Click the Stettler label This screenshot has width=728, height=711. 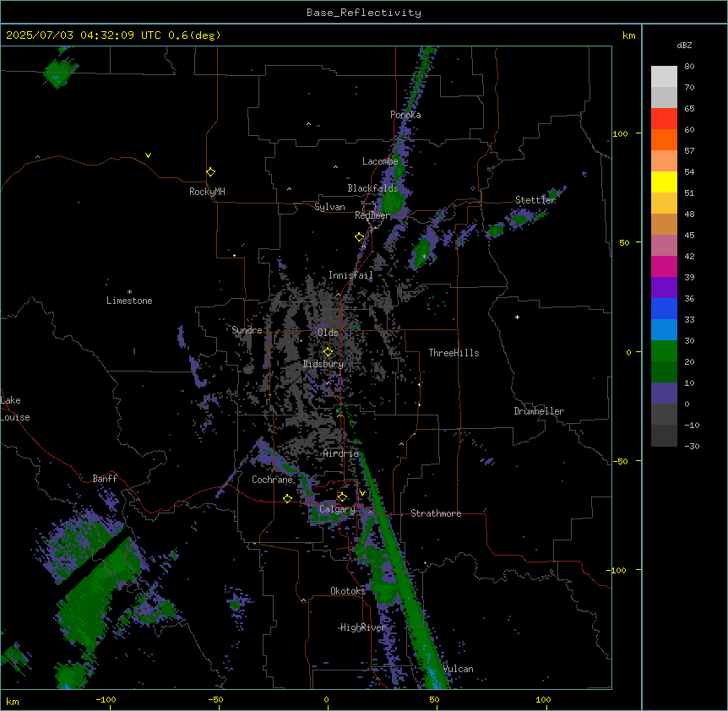535,200
